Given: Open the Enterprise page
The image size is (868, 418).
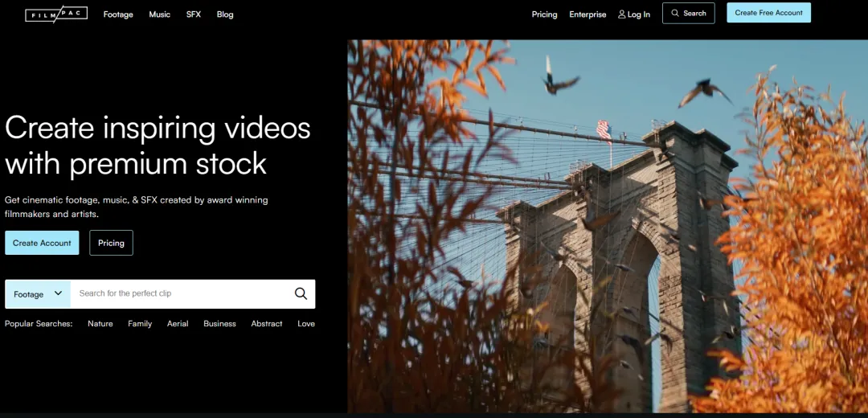Looking at the screenshot, I should pos(588,14).
